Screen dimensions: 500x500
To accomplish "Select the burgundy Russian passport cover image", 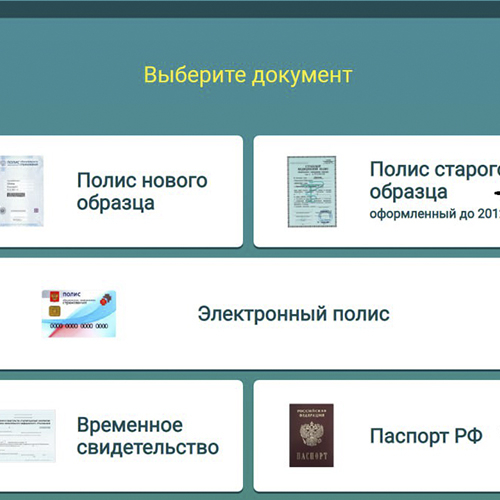I will pos(311,435).
